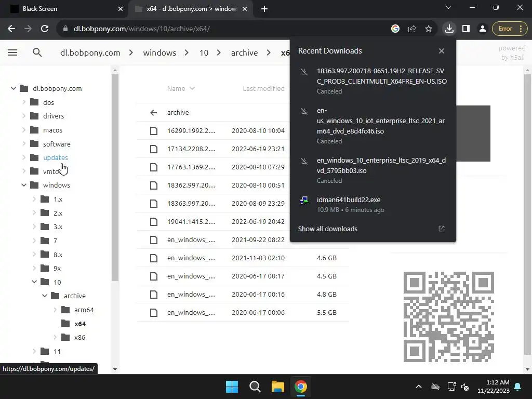The height and width of the screenshot is (399, 532).
Task: Open file 16299.1992.2...
Action: [191, 130]
